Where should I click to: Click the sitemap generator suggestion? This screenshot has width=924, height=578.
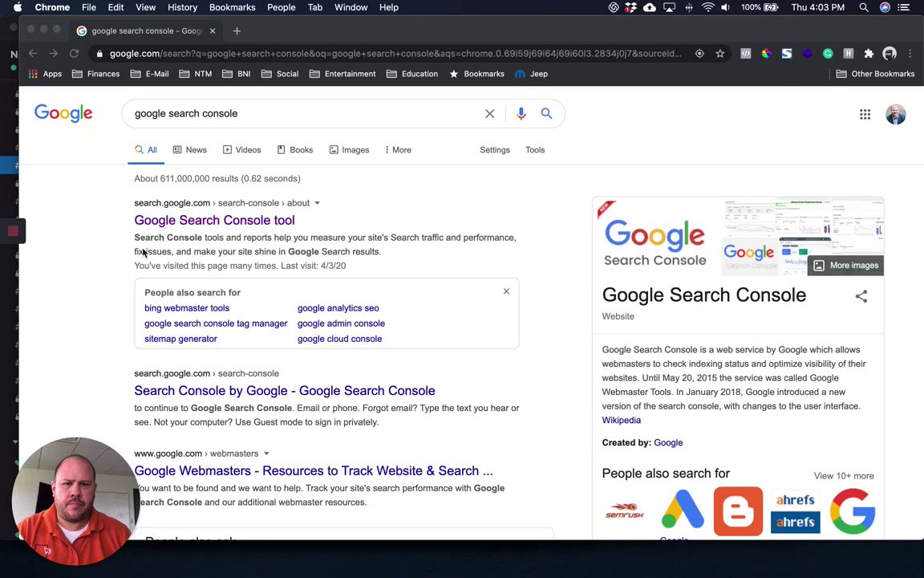[180, 339]
